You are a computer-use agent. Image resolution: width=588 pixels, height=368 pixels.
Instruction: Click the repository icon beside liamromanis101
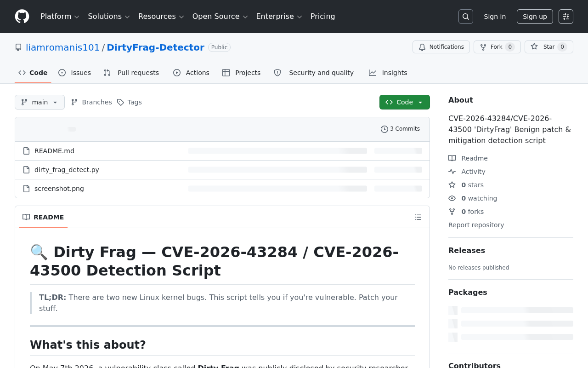pyautogui.click(x=18, y=47)
